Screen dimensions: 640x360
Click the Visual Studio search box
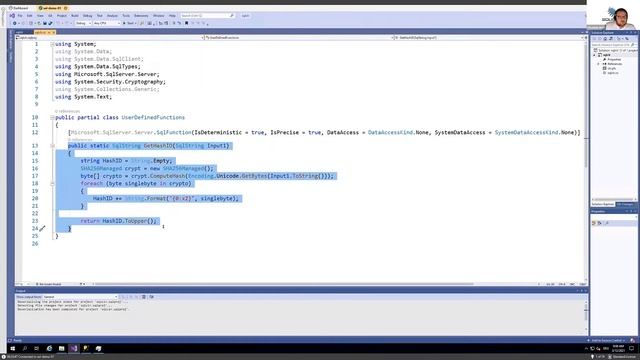point(207,16)
